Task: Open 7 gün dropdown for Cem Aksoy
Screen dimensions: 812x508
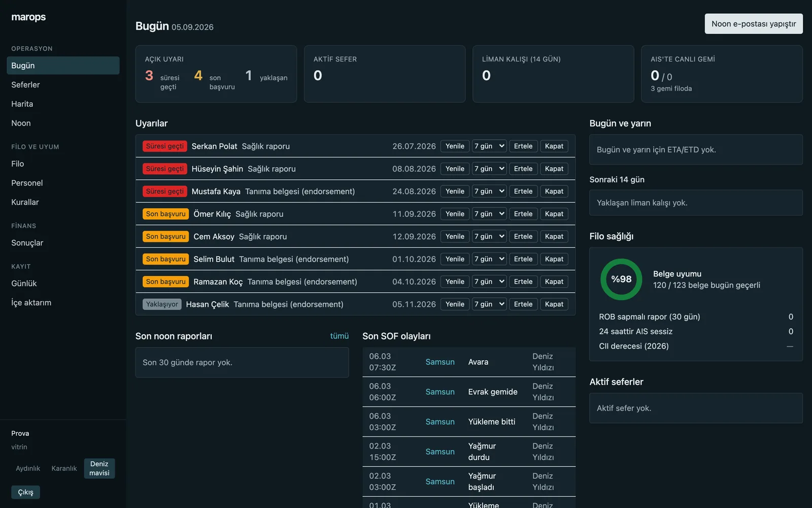Action: (x=490, y=237)
